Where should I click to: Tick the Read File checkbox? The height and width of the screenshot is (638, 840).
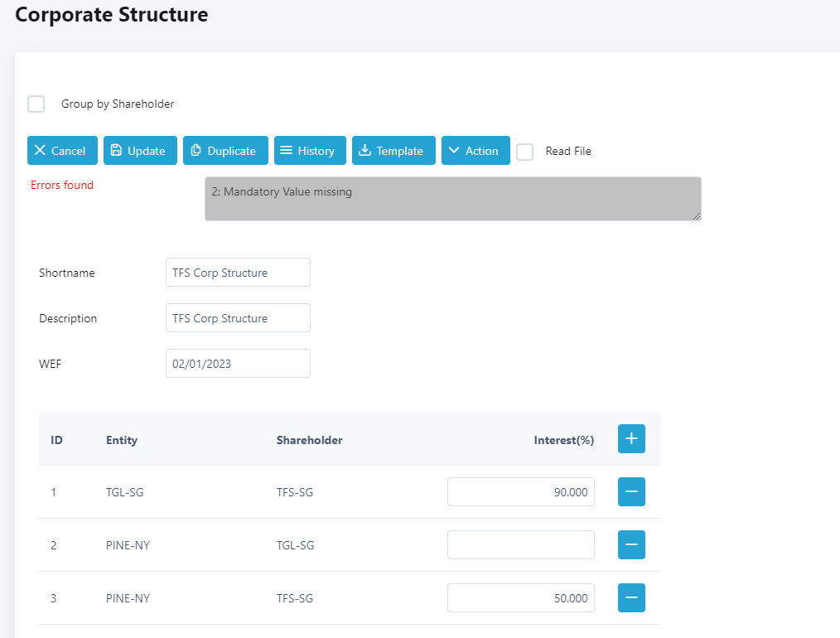[524, 152]
